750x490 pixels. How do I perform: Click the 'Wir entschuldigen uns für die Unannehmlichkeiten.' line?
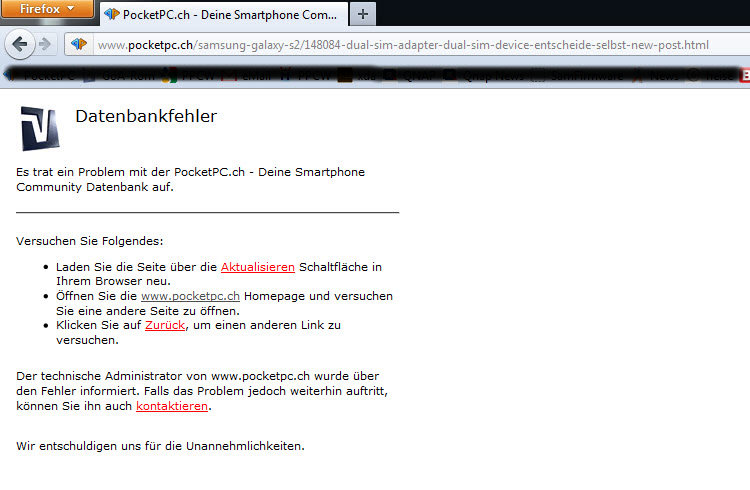pos(160,446)
